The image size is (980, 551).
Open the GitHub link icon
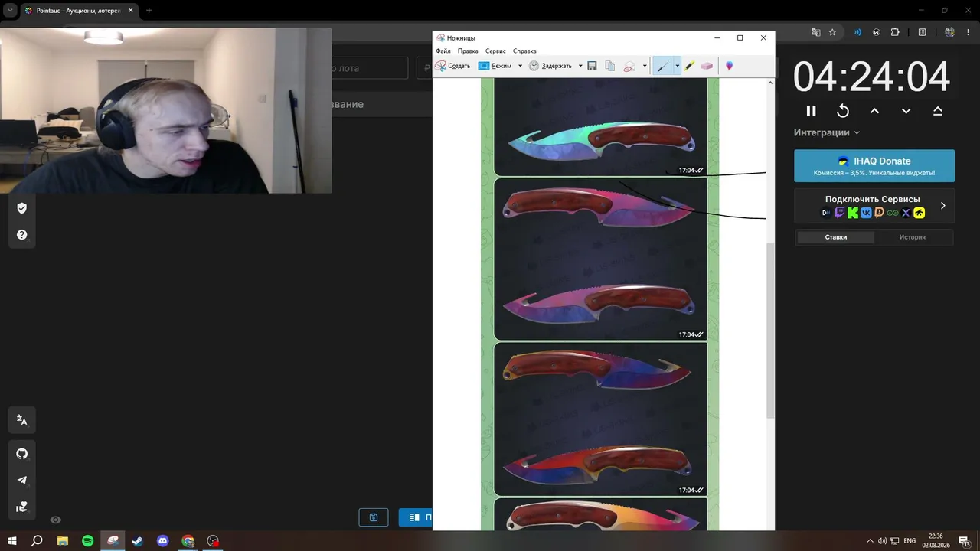coord(21,454)
